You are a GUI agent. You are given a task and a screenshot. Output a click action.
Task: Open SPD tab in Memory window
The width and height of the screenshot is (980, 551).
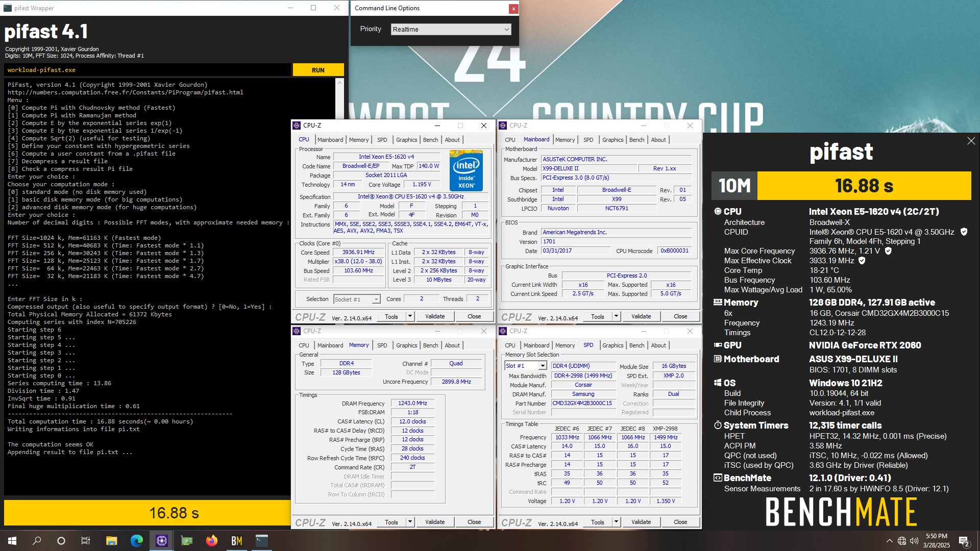pos(382,345)
